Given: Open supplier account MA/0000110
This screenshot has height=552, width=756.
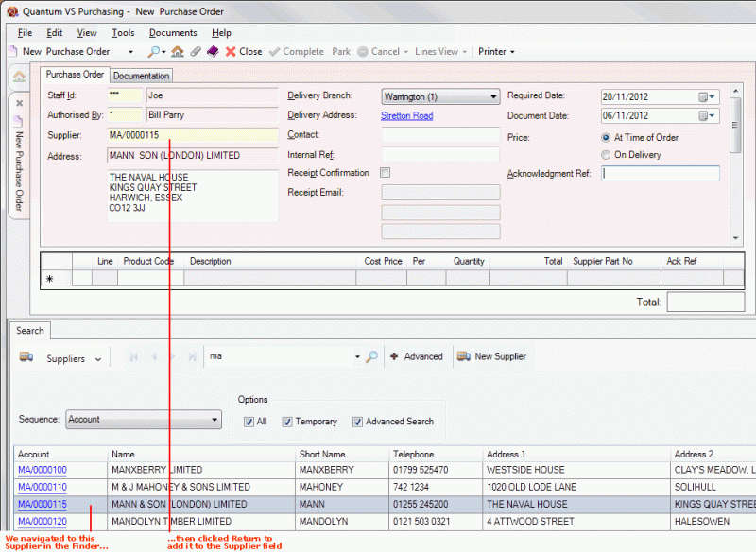Looking at the screenshot, I should [x=42, y=487].
